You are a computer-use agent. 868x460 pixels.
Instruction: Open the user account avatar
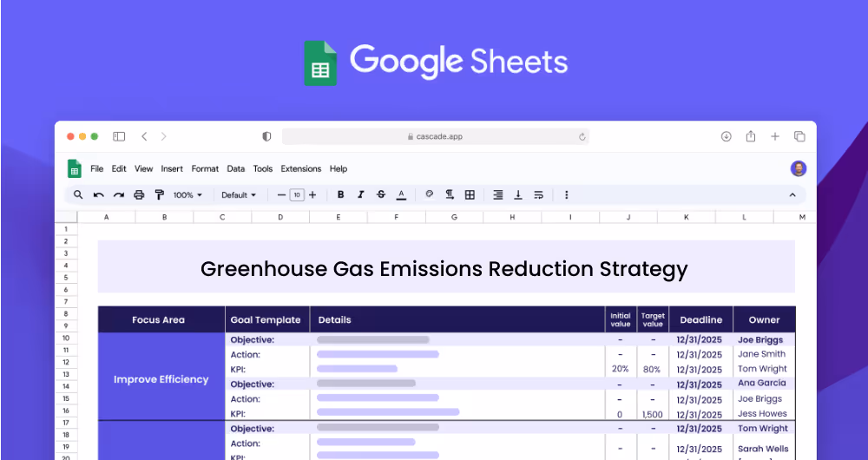click(x=799, y=169)
